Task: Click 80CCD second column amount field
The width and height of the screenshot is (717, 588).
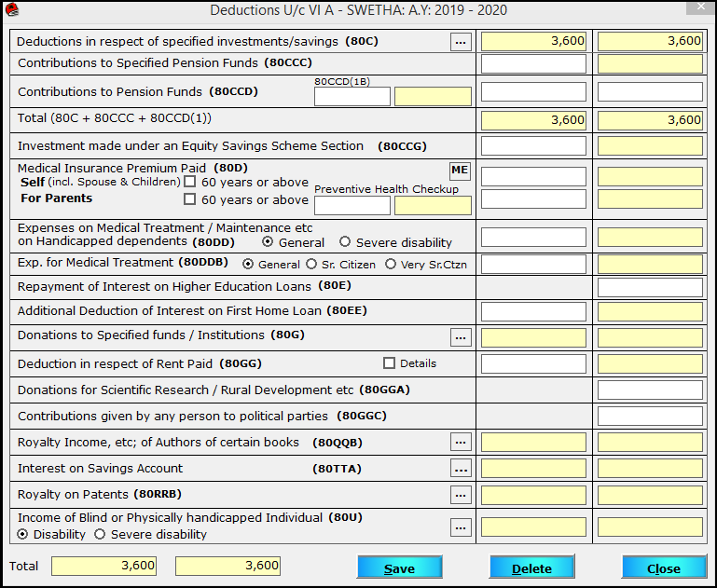Action: (x=650, y=92)
